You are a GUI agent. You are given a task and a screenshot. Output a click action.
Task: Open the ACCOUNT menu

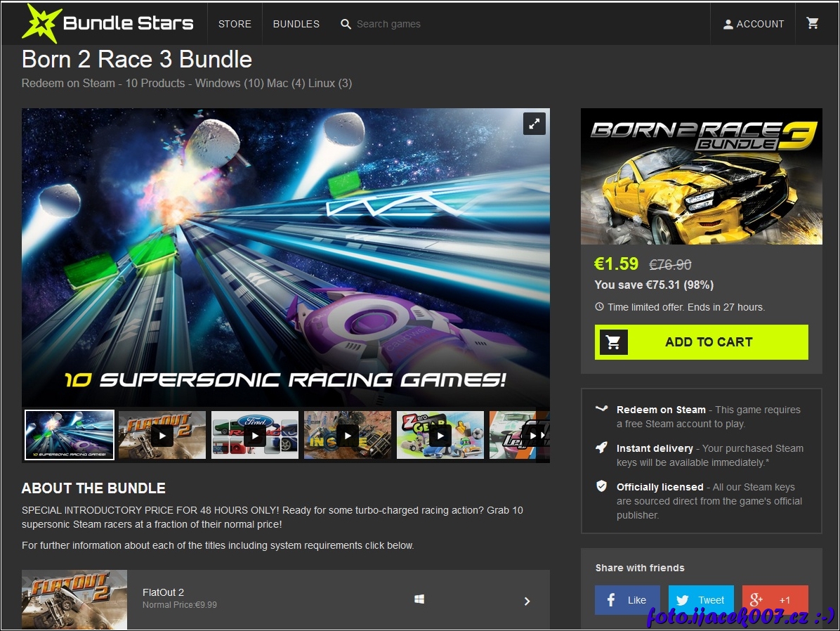pyautogui.click(x=753, y=24)
